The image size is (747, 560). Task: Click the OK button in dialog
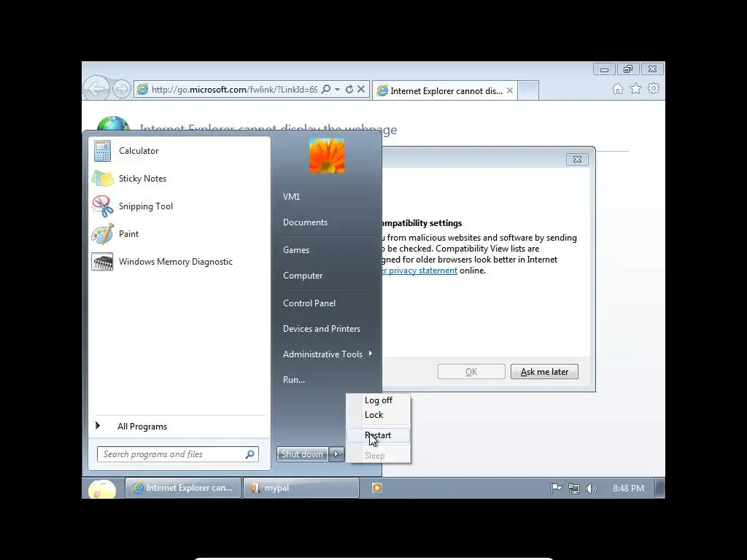tap(471, 372)
